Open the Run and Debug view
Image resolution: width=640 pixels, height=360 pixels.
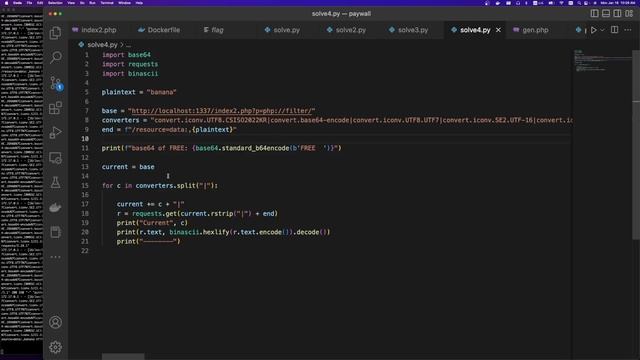[56, 133]
